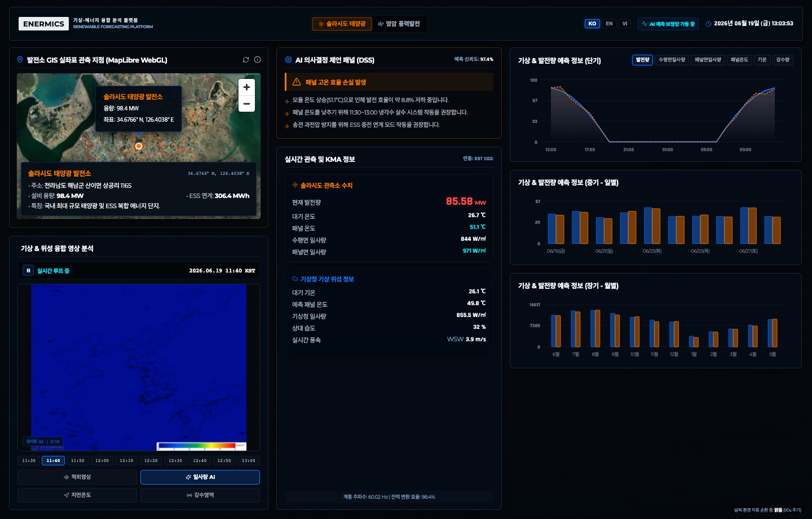Zoom out on the GIS map
This screenshot has height=519, width=812.
tap(246, 104)
